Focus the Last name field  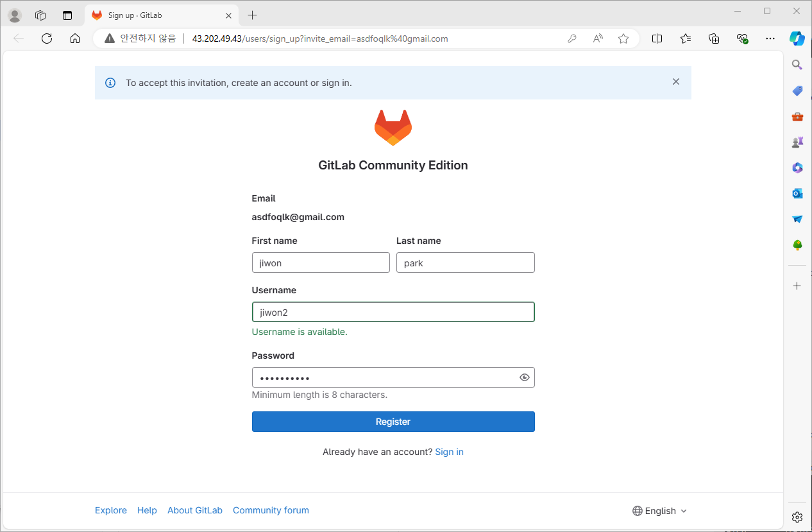466,262
